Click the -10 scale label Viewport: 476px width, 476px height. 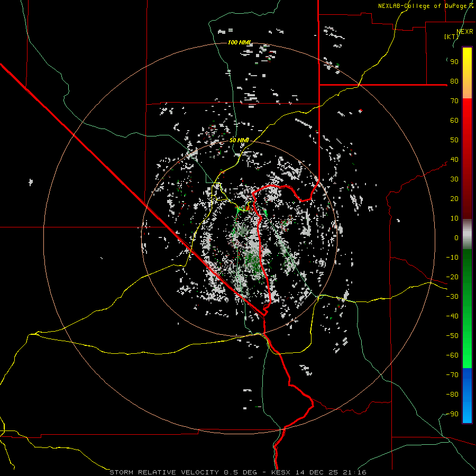(452, 258)
